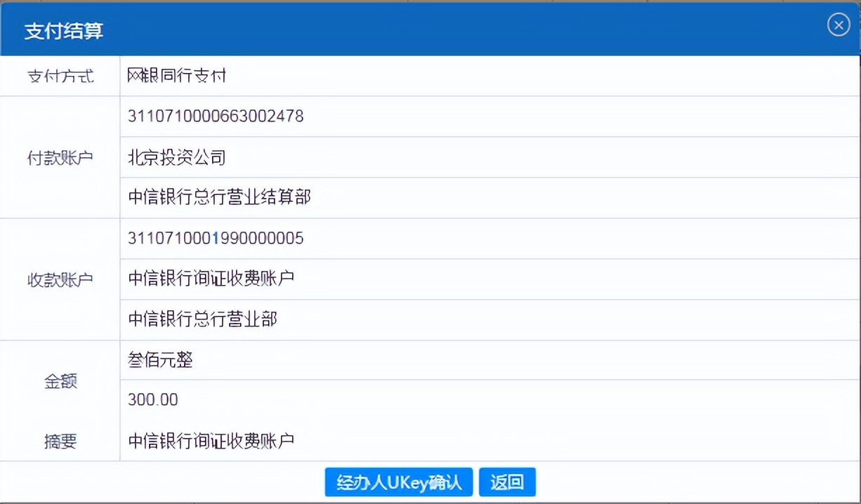Click payer account number 3110710000663002478
861x504 pixels.
[215, 117]
